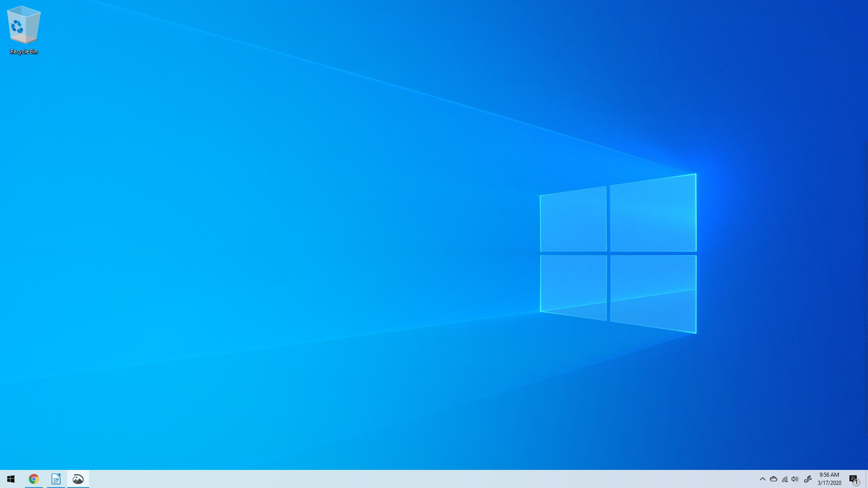Open the OneDrive cloud tray icon
Image resolution: width=868 pixels, height=488 pixels.
pyautogui.click(x=774, y=479)
